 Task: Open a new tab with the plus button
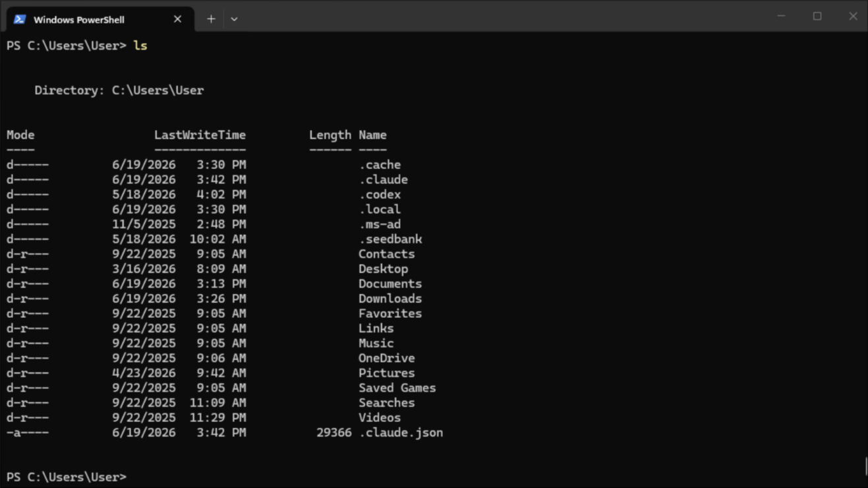[211, 19]
